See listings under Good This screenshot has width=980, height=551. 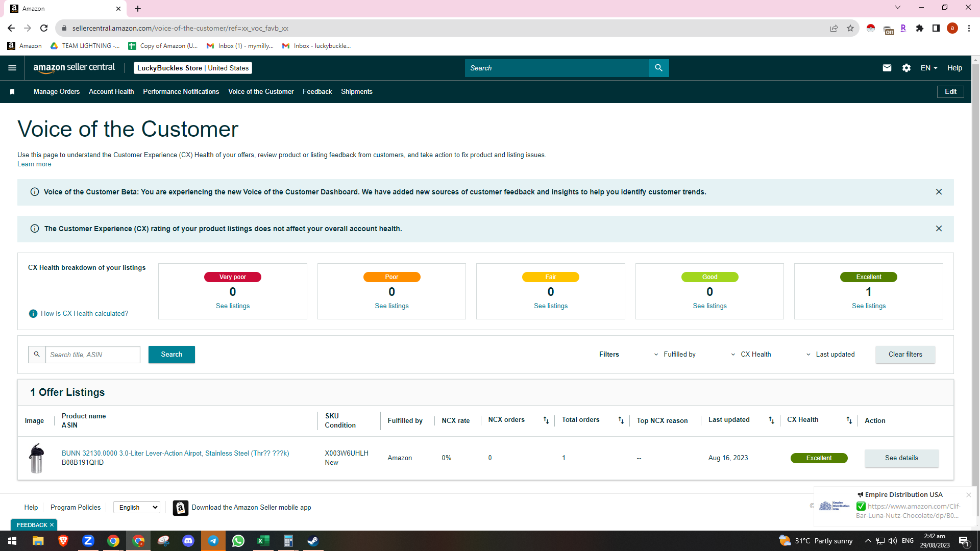[x=709, y=306]
